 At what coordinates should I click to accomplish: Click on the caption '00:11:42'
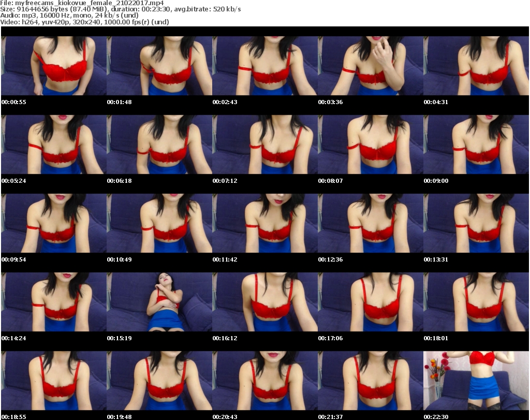[x=225, y=259]
